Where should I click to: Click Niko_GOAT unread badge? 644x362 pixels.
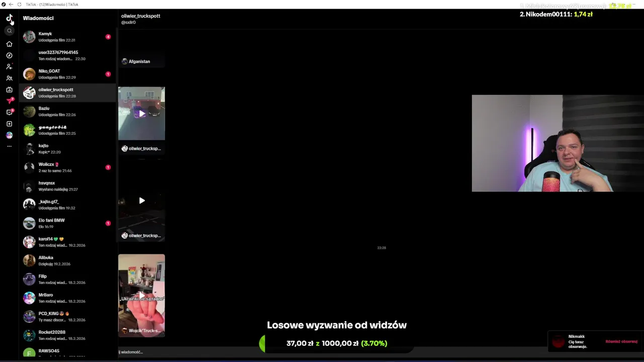click(x=108, y=74)
